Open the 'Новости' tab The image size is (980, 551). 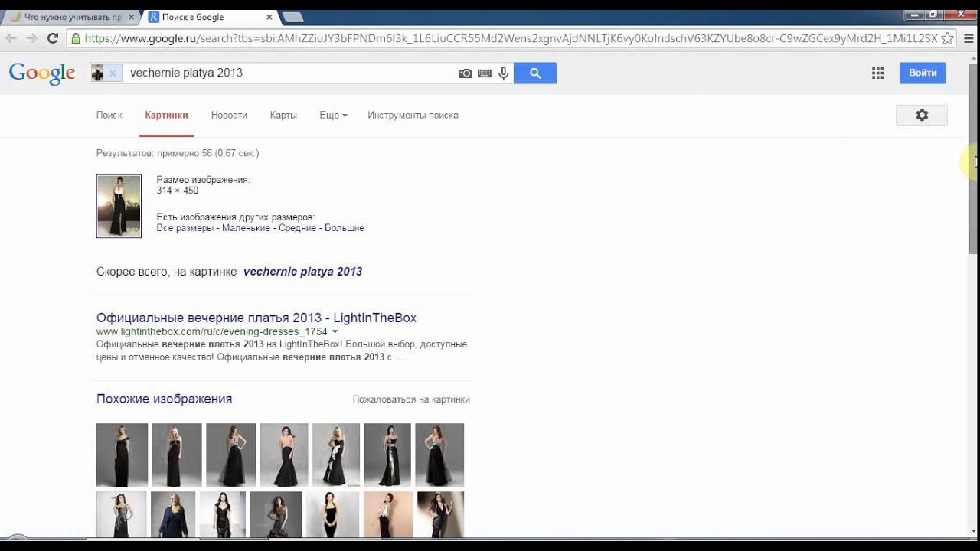pos(229,115)
